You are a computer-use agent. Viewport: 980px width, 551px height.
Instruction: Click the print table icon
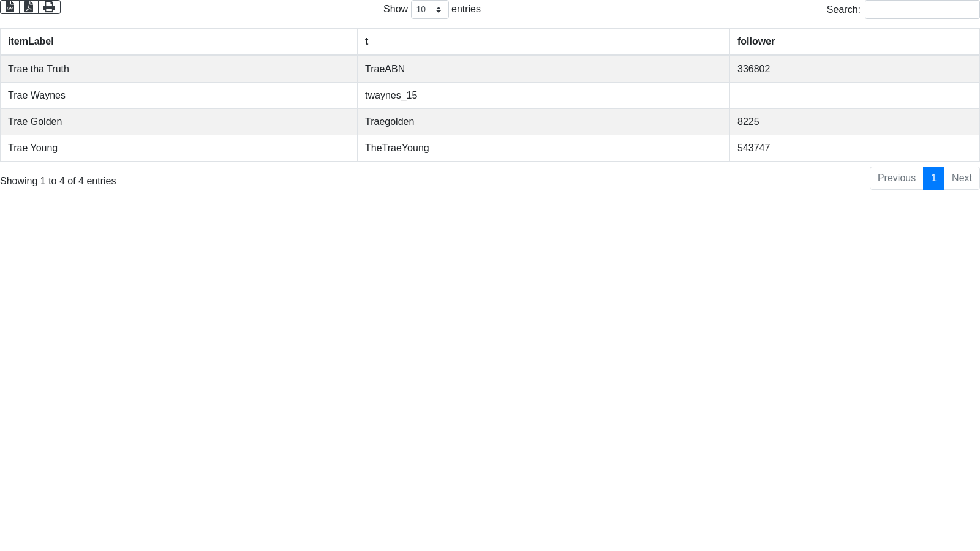[49, 7]
